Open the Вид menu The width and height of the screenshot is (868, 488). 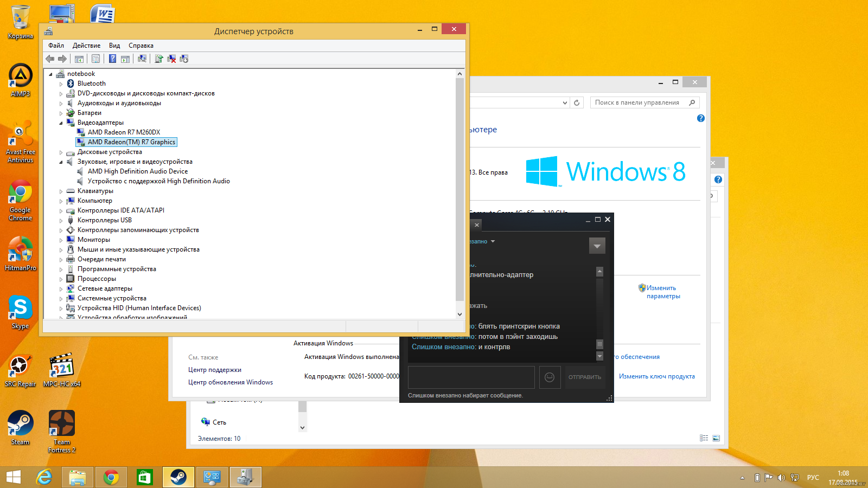[114, 46]
